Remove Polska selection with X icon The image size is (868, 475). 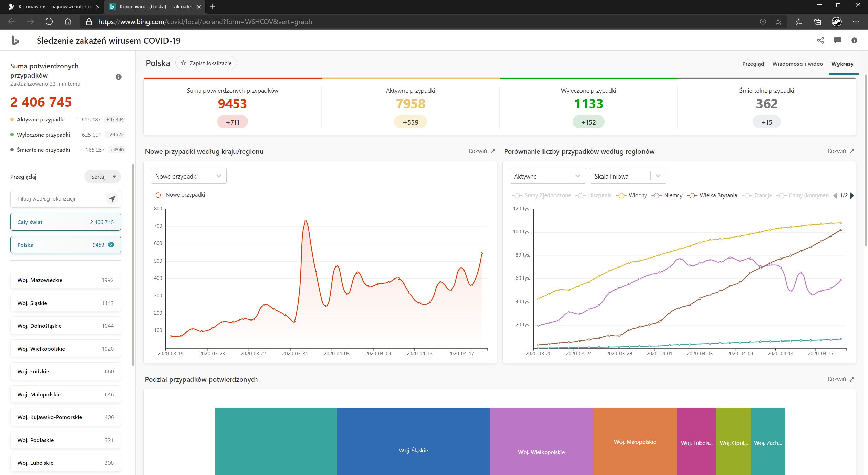pos(111,245)
